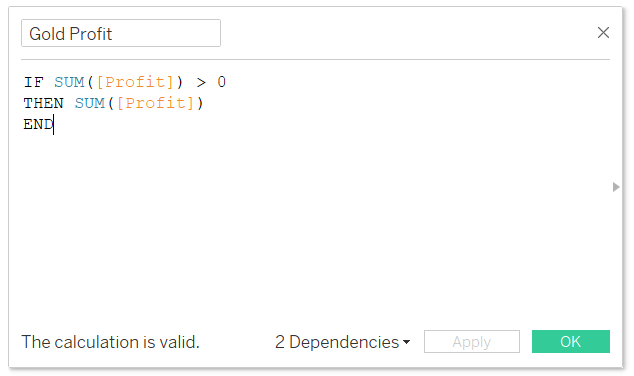The width and height of the screenshot is (634, 376).
Task: Select the [Profit] field in IF line
Action: pyautogui.click(x=135, y=82)
